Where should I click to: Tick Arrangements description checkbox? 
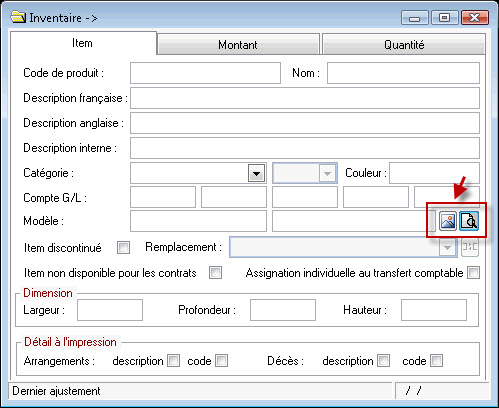(x=173, y=361)
